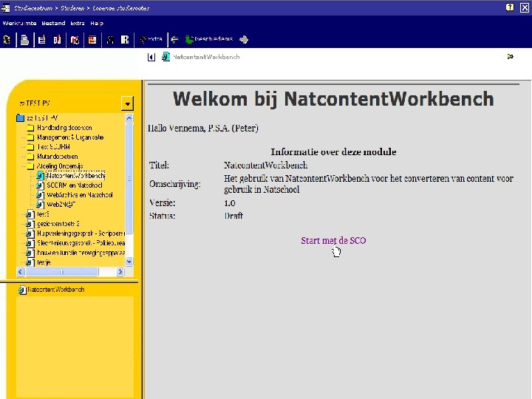This screenshot has height=399, width=532.
Task: Open the Test SCORM folder
Action: (49, 147)
